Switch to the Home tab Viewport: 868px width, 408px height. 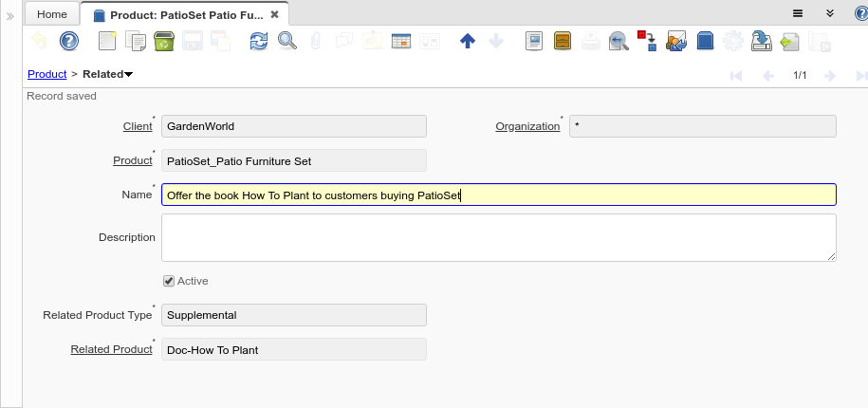[52, 14]
